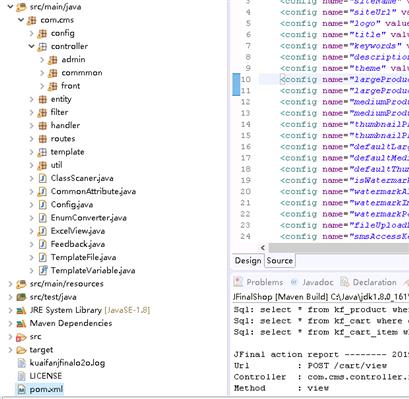Click the pom.xml file icon
Screen dimensions: 409x399
pos(21,389)
